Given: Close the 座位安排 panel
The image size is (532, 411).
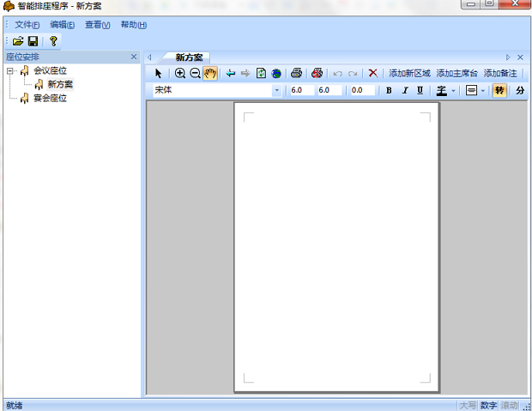Looking at the screenshot, I should pos(134,57).
